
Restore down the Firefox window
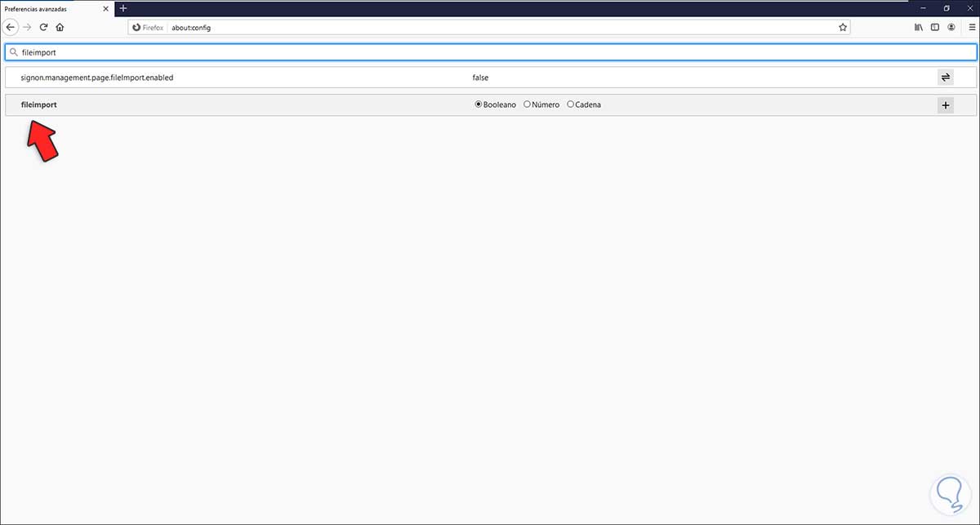[x=947, y=8]
